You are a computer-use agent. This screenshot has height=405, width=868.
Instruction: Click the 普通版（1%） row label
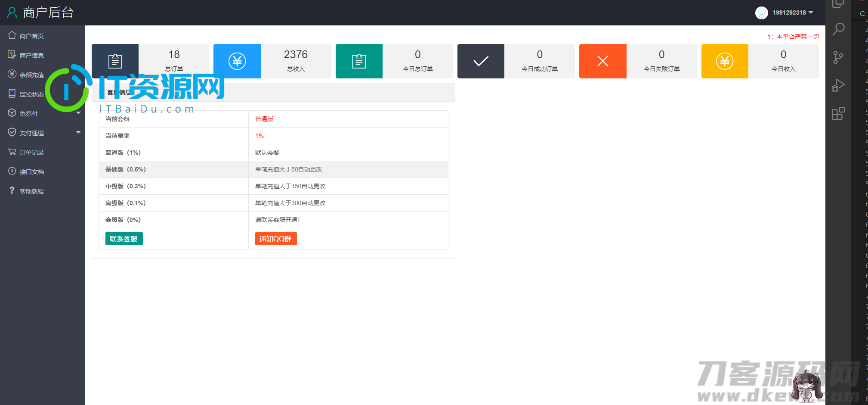(x=123, y=153)
